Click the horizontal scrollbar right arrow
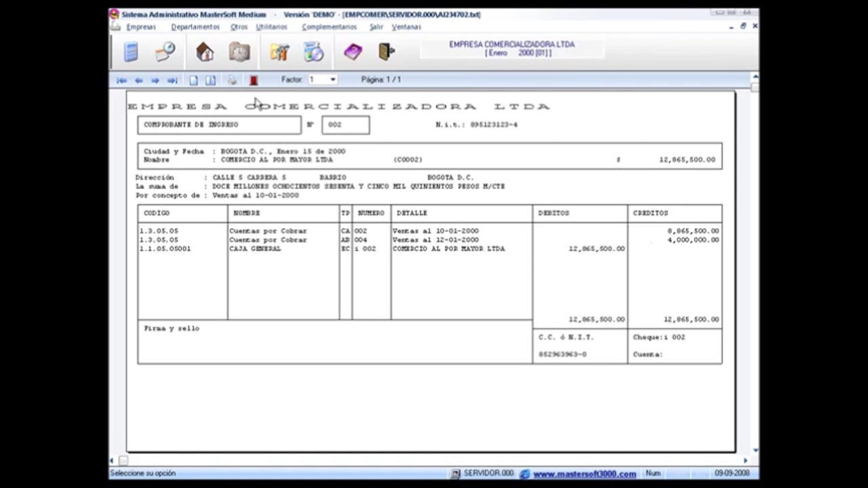 coord(745,461)
